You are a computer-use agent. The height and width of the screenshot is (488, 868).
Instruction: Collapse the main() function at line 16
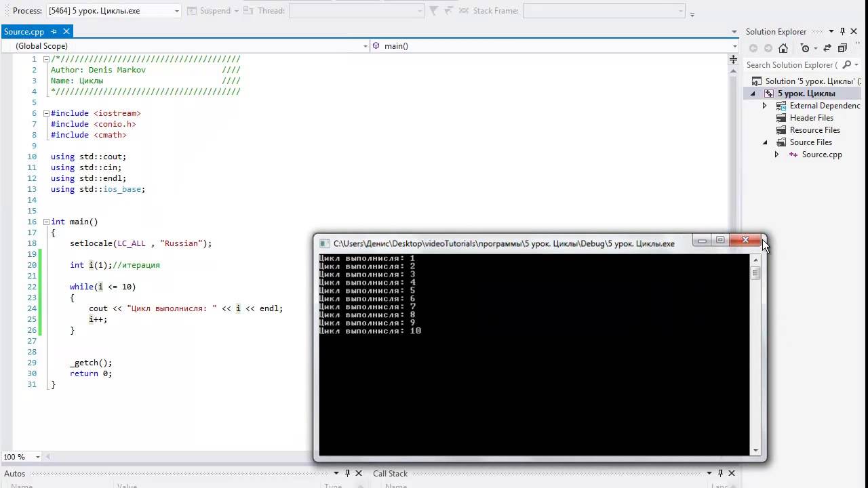coord(46,222)
